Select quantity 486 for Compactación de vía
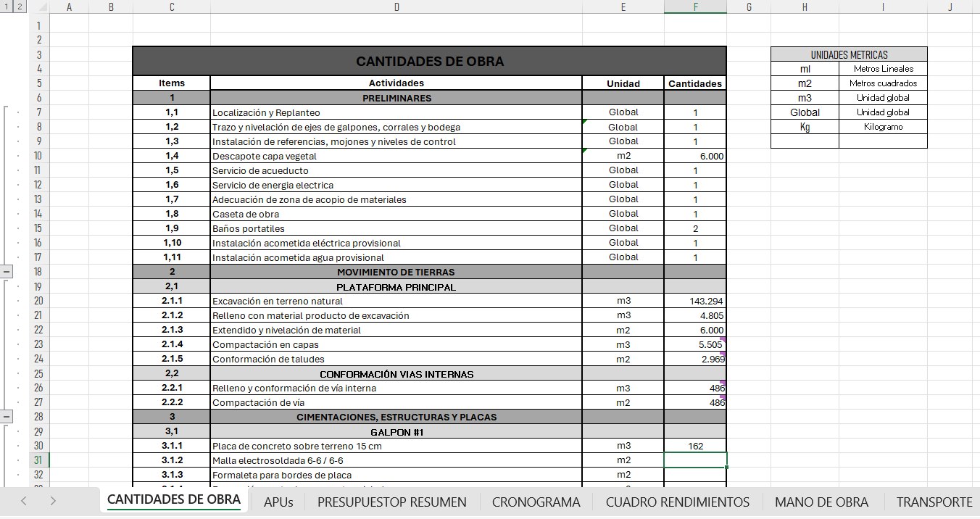980x519 pixels. click(x=695, y=402)
